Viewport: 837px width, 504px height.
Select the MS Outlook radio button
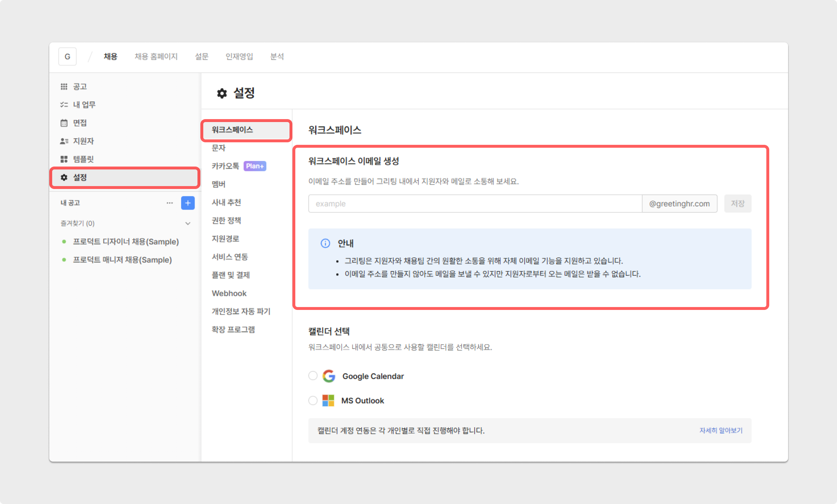pyautogui.click(x=313, y=400)
